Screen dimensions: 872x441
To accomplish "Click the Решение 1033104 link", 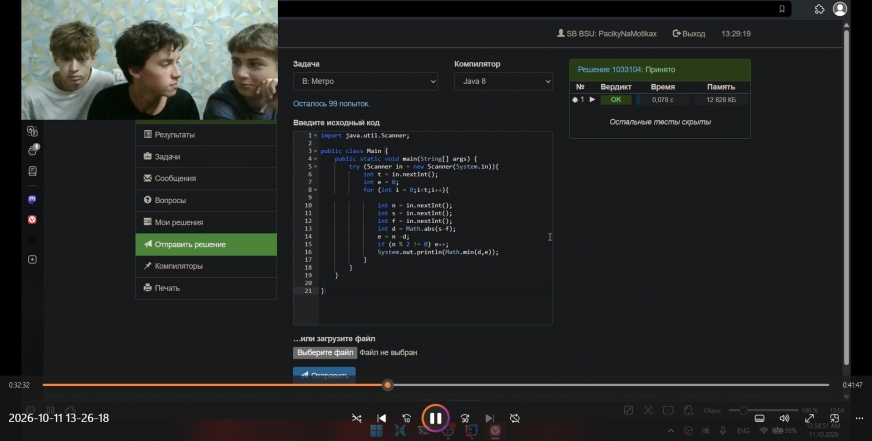I will click(609, 70).
